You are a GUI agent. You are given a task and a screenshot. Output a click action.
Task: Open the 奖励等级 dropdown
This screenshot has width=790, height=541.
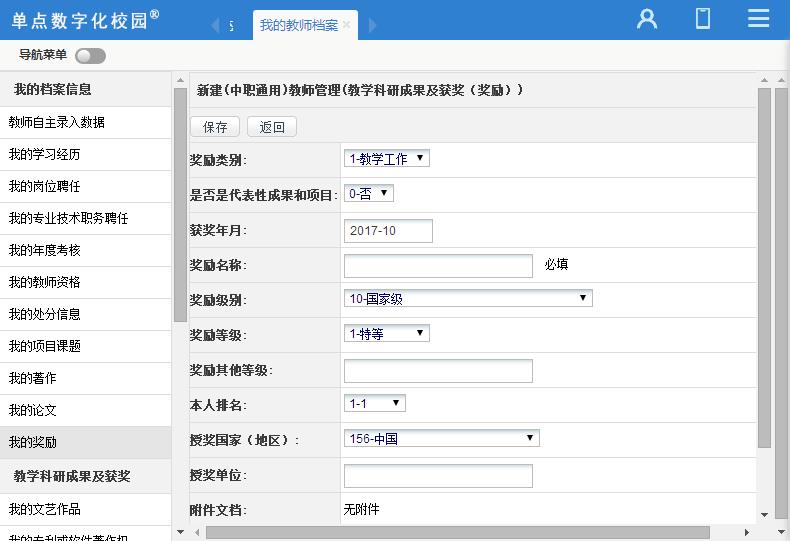[x=386, y=333]
